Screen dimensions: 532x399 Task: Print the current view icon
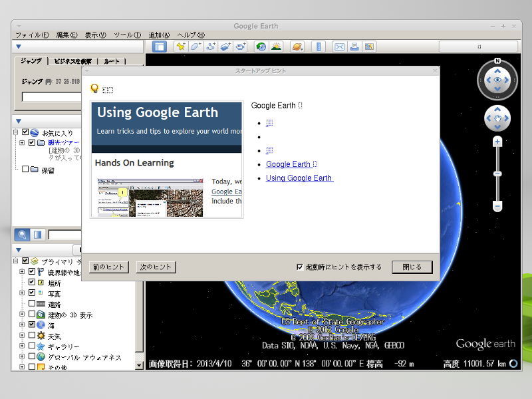click(354, 47)
